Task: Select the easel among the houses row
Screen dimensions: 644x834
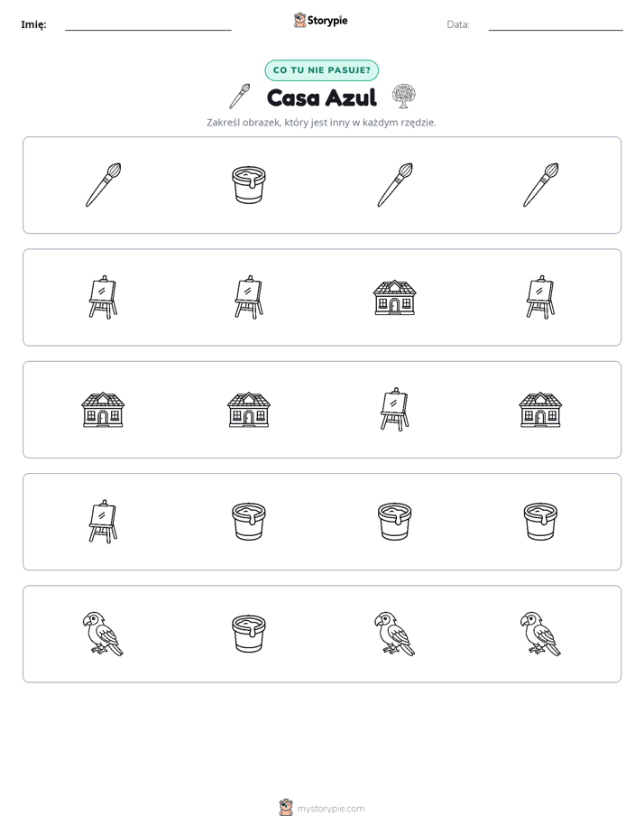Action: [x=394, y=409]
